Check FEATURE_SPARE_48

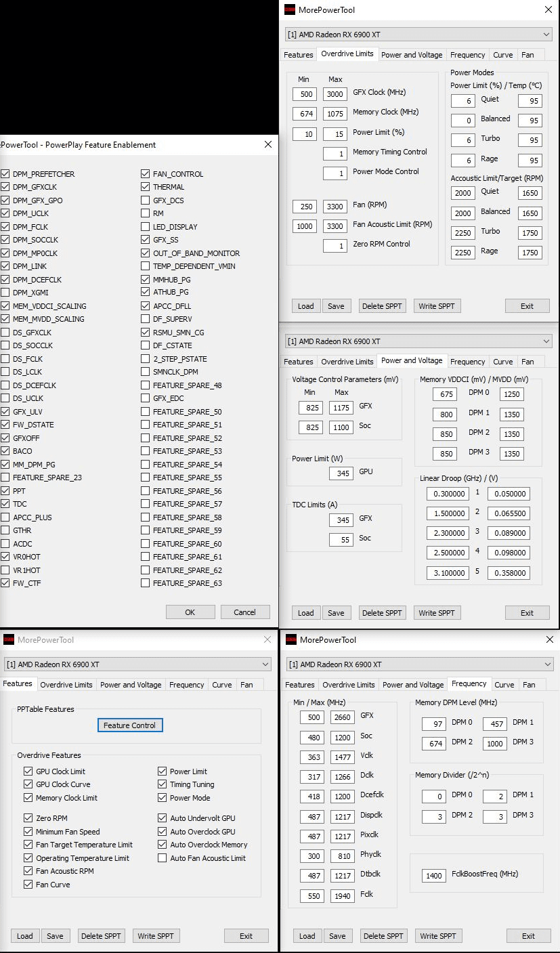(146, 385)
